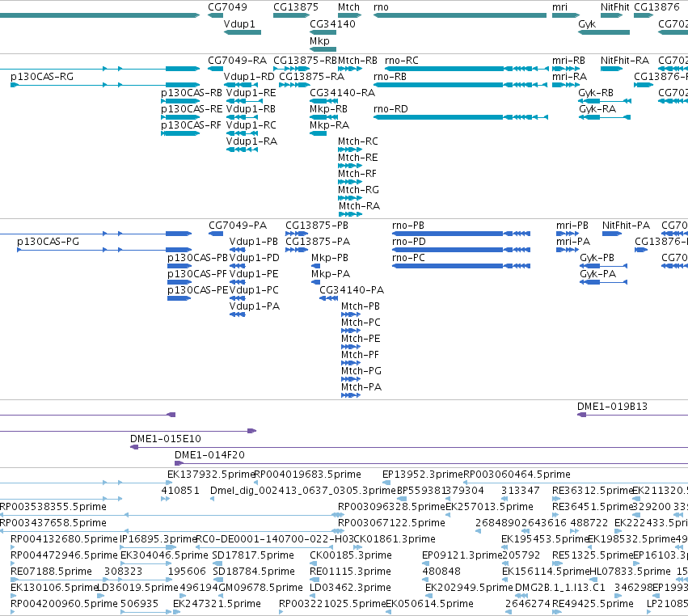This screenshot has height=616, width=688.
Task: Select transcript Mtch-RC
Action: [357, 141]
